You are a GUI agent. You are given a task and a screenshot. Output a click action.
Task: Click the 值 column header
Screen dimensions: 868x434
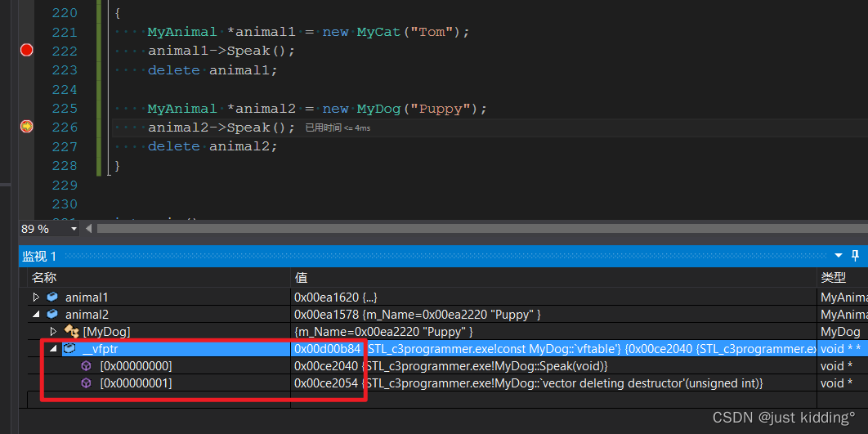pyautogui.click(x=301, y=277)
